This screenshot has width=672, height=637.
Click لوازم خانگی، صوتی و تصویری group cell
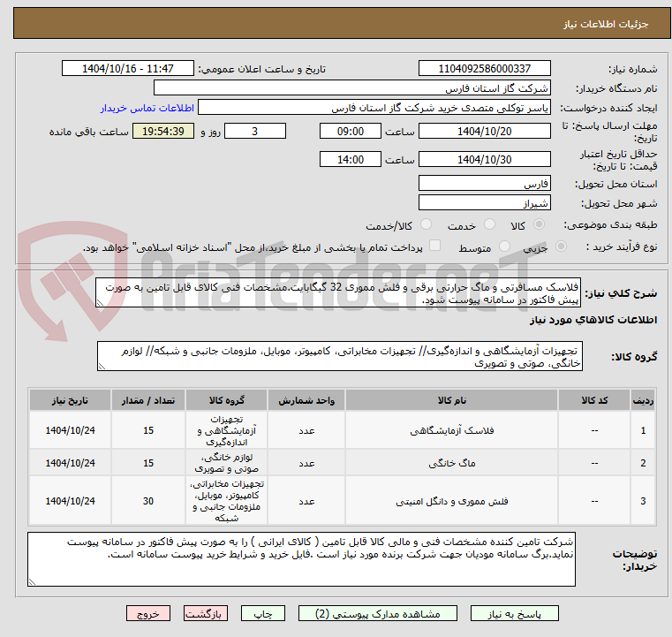click(226, 463)
